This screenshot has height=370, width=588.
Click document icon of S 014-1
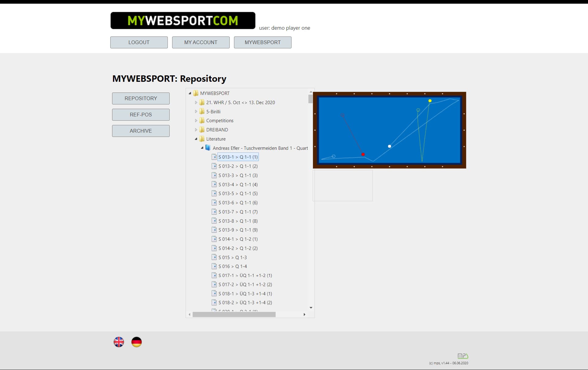point(214,239)
